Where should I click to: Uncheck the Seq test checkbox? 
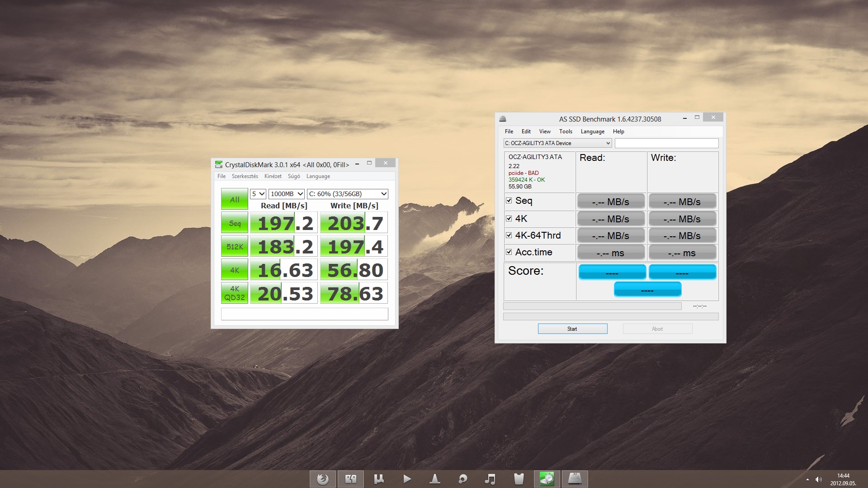[x=509, y=201]
